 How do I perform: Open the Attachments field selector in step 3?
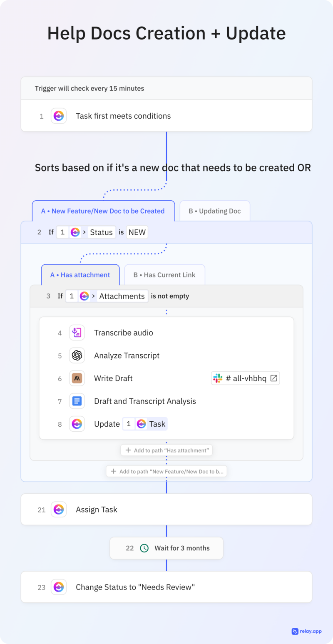122,296
